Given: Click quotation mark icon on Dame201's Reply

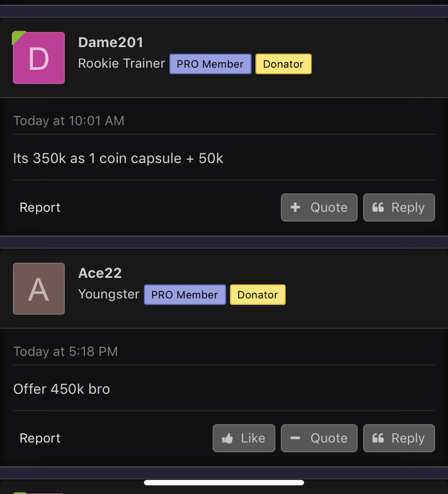Looking at the screenshot, I should [x=378, y=207].
